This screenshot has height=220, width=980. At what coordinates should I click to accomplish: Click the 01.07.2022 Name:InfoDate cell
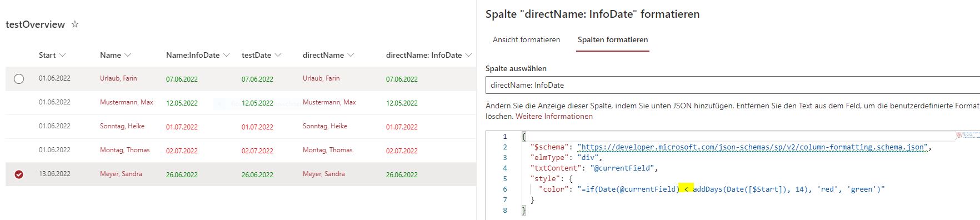tap(182, 127)
